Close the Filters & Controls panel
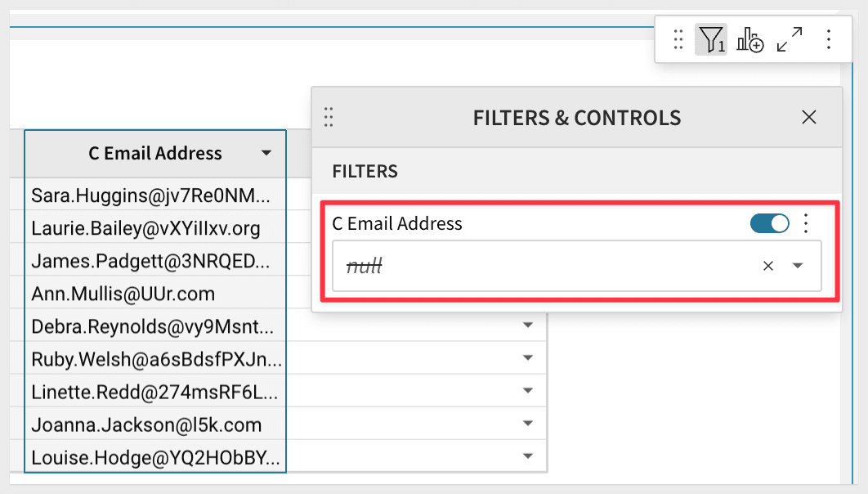The width and height of the screenshot is (868, 494). pyautogui.click(x=808, y=117)
